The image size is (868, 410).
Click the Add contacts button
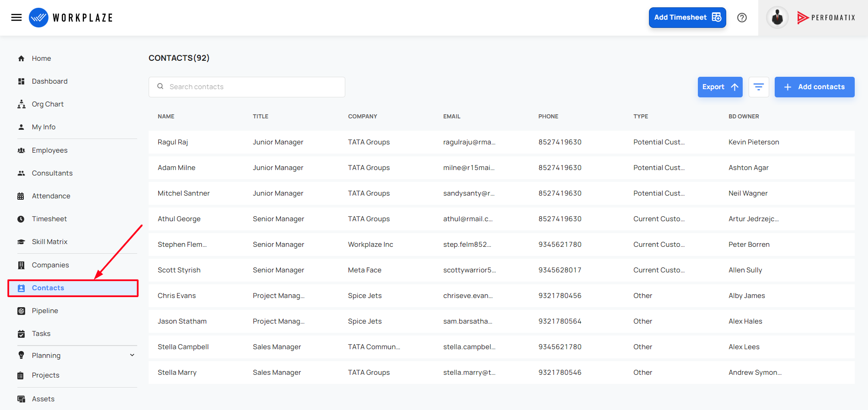(x=814, y=87)
